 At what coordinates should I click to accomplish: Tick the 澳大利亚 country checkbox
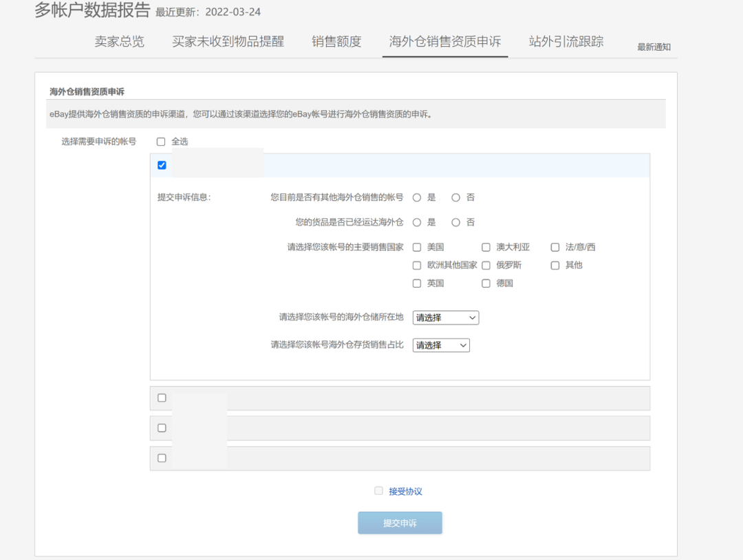tap(486, 247)
